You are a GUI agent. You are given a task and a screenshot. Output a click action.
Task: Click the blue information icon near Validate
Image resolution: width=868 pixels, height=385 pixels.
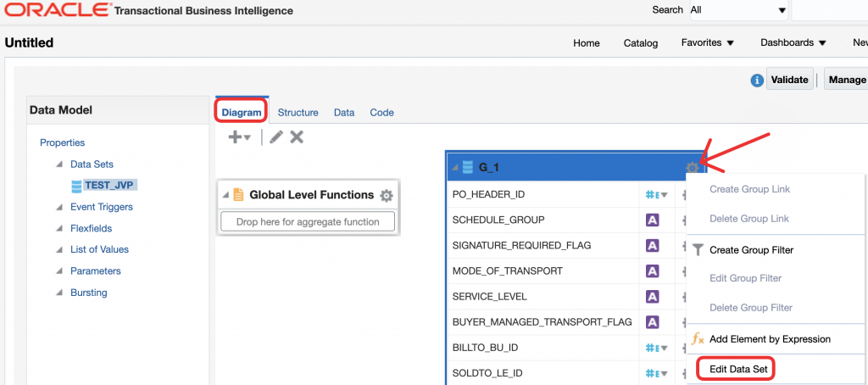757,80
